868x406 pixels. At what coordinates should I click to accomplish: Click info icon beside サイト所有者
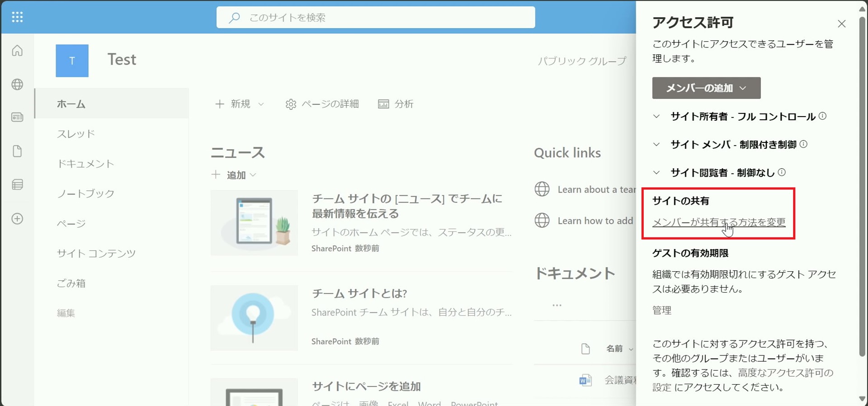tap(822, 116)
